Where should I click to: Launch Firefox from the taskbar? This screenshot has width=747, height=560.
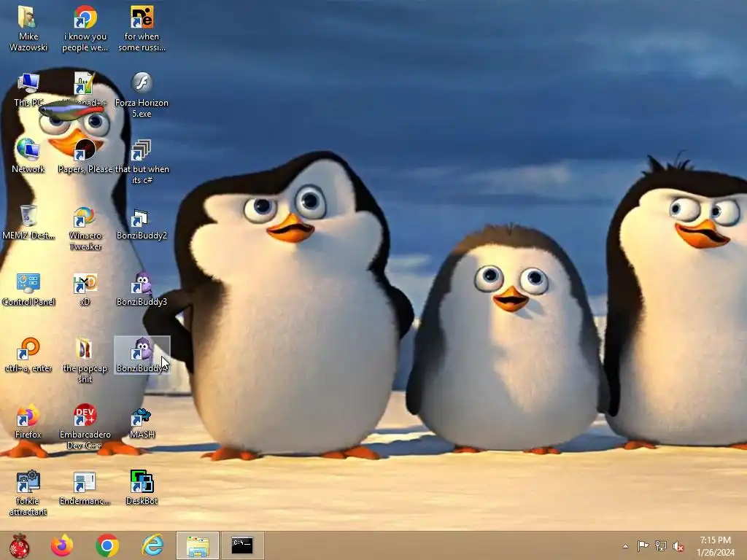tap(62, 545)
